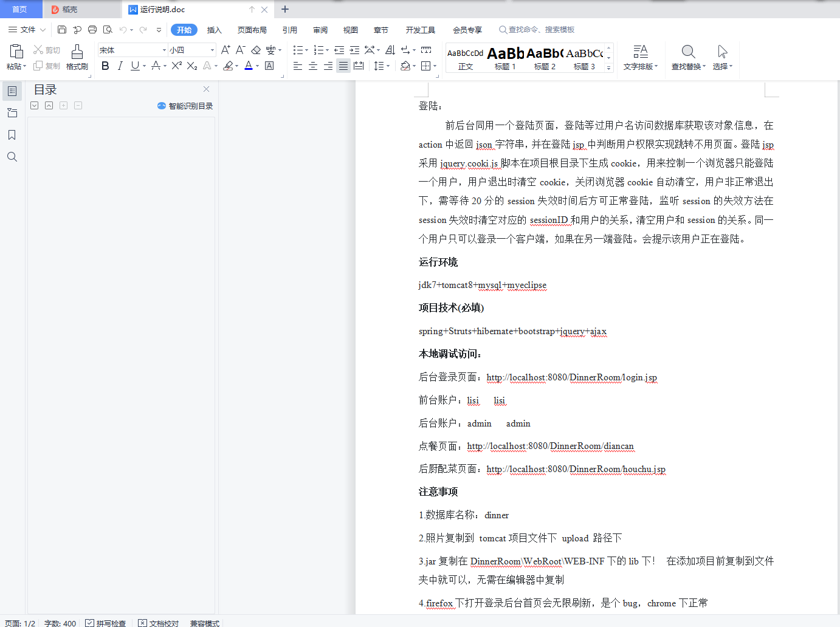Viewport: 840px width, 627px height.
Task: Click the increase indent icon
Action: point(354,50)
